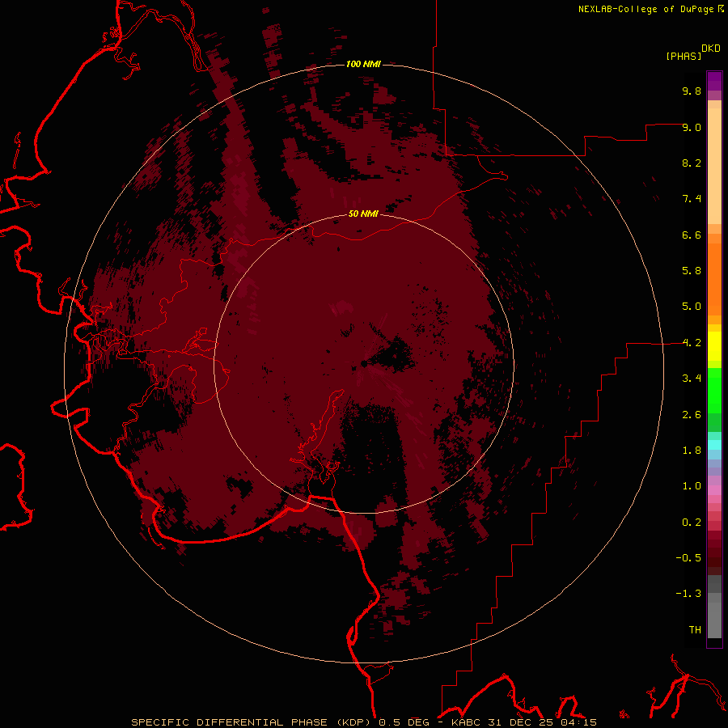Click the 4.2 legend value
The image size is (728, 728).
692,343
